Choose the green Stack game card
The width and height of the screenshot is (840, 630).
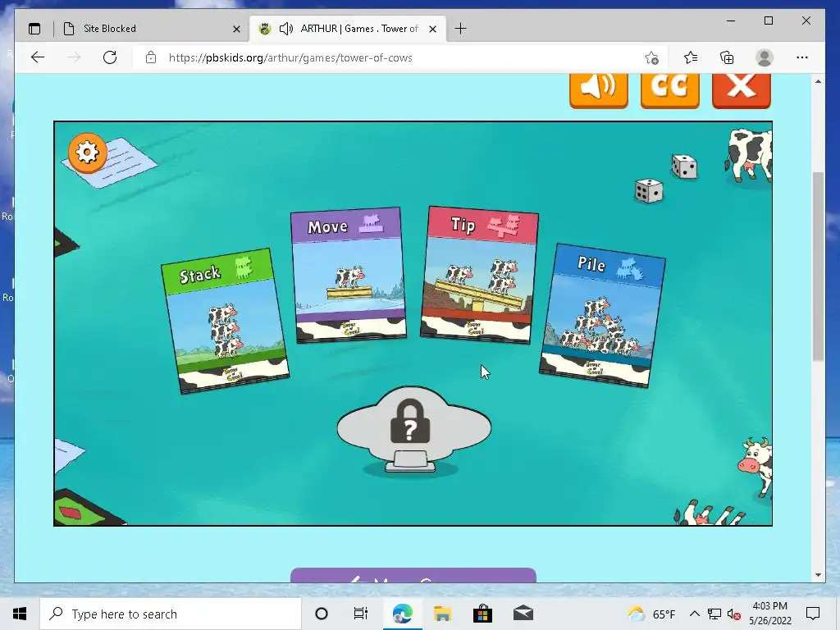click(x=225, y=321)
